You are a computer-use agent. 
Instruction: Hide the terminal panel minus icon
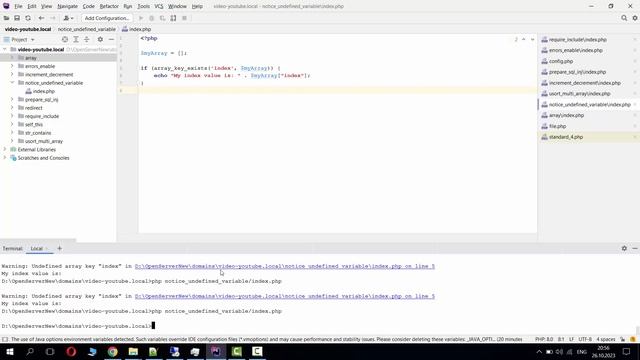[635, 248]
